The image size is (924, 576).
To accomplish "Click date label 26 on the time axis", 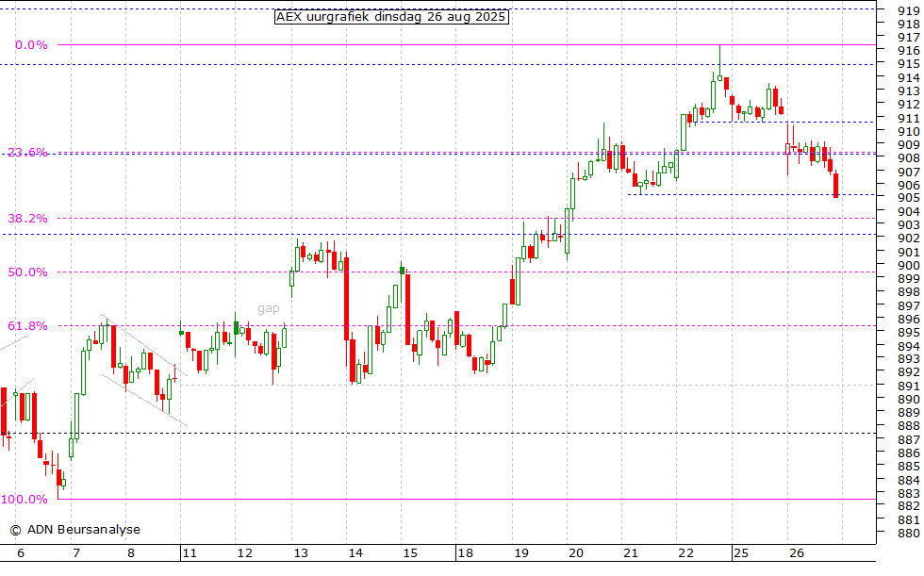I will [797, 553].
